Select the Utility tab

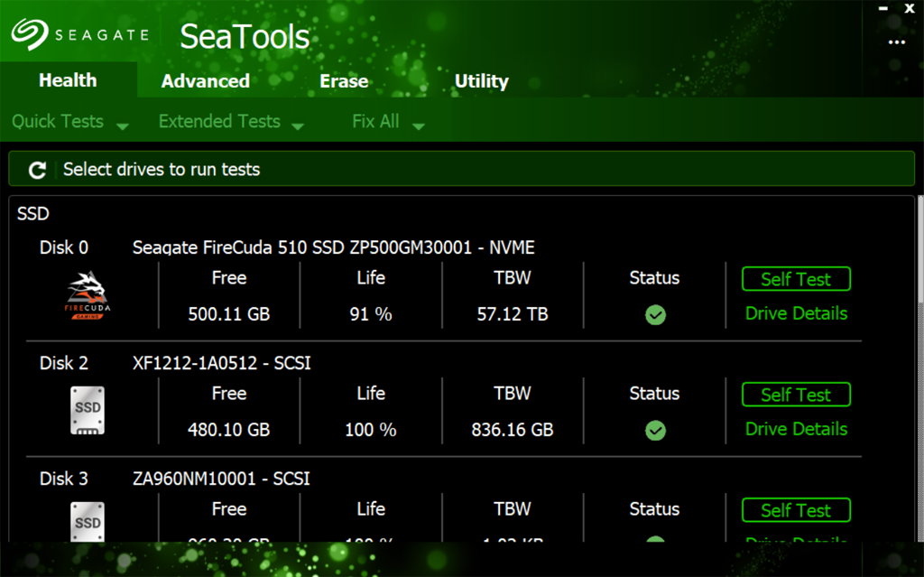click(481, 80)
